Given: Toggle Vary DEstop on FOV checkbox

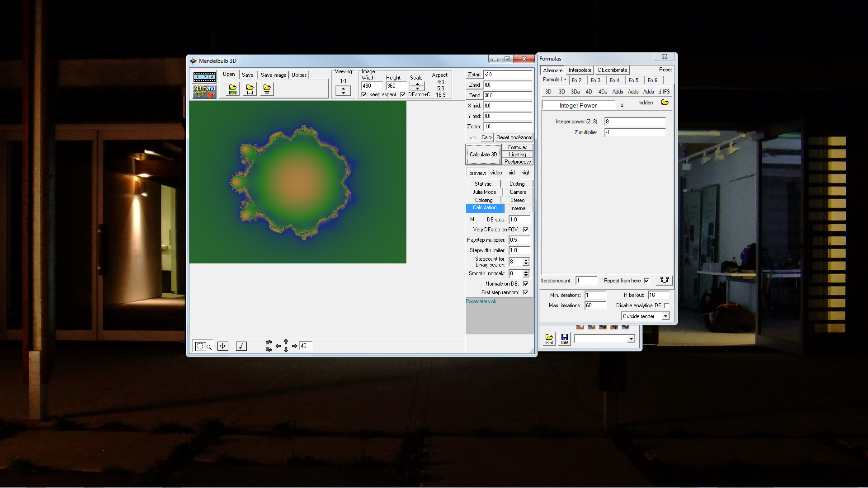Looking at the screenshot, I should pos(525,230).
